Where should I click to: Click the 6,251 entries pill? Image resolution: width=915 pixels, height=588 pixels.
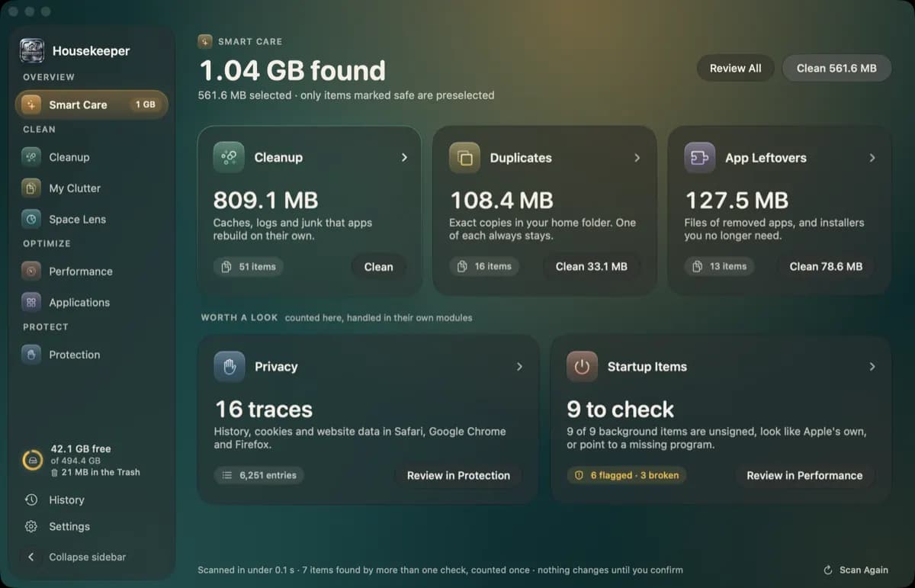(x=258, y=475)
